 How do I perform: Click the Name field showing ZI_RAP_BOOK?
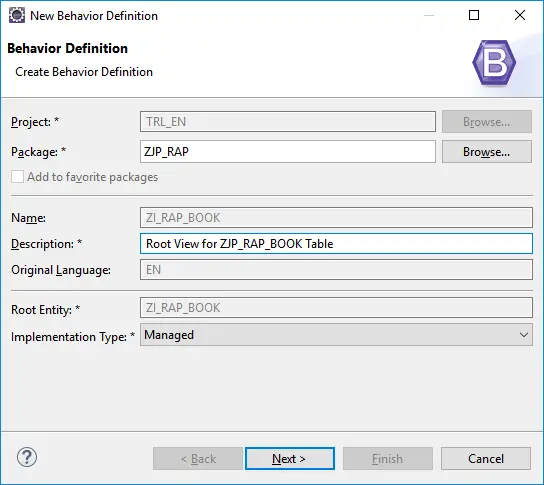[x=336, y=218]
